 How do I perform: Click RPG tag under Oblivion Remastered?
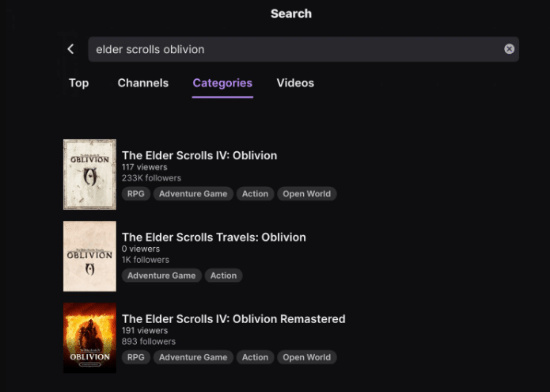[136, 357]
